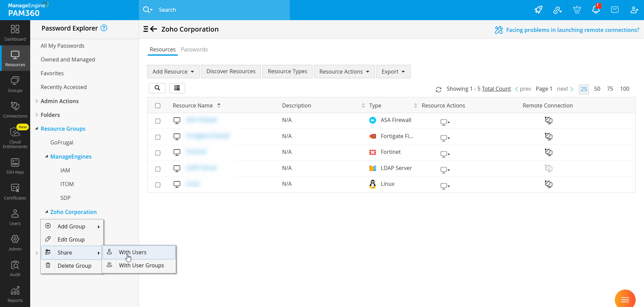The image size is (644, 307).
Task: Click the notifications bell icon
Action: pyautogui.click(x=596, y=9)
